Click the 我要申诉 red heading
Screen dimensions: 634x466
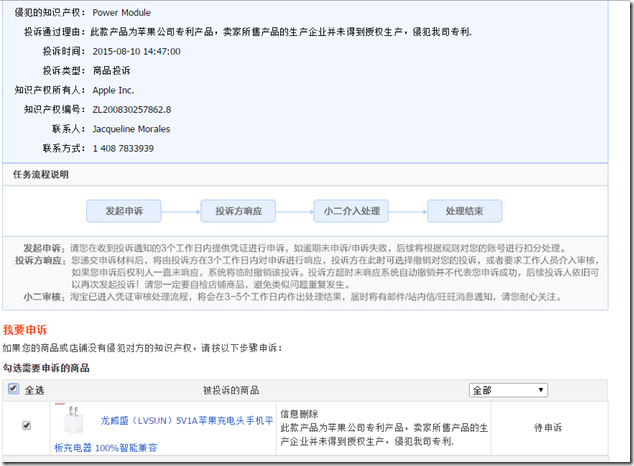coord(25,330)
